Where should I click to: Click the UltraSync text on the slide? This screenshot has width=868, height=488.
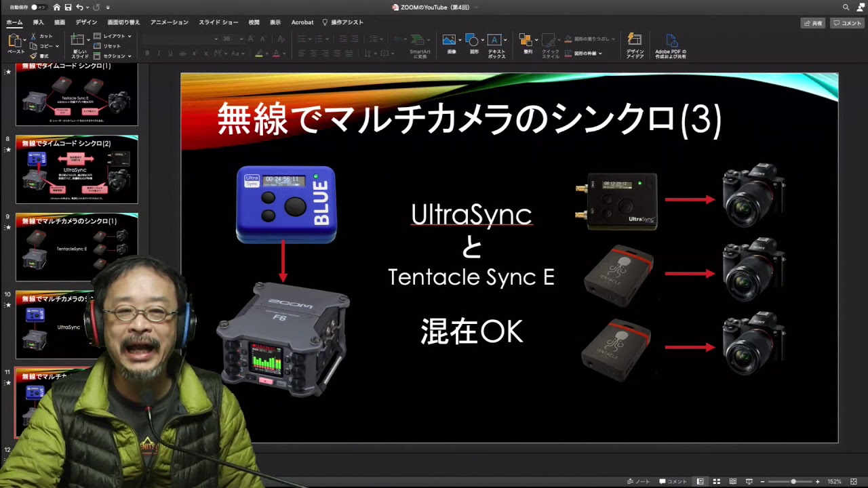click(471, 214)
